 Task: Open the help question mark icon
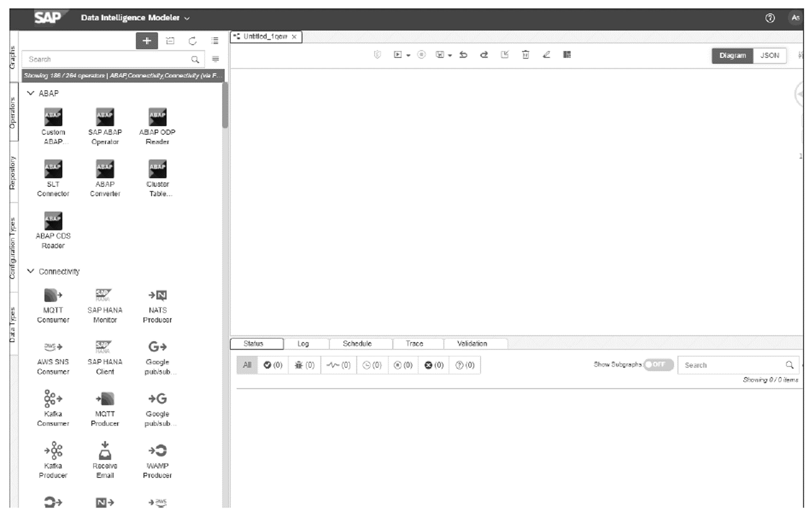pos(770,18)
